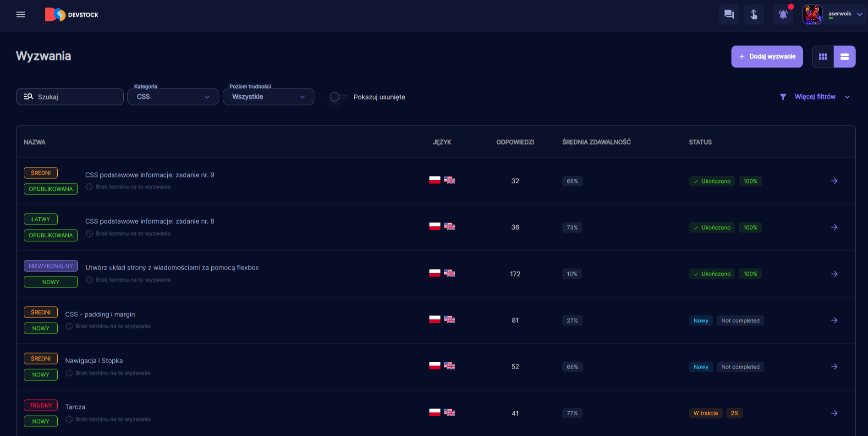Click the Polish flag for Nawigacja i Stopka
The image size is (868, 436).
[435, 366]
